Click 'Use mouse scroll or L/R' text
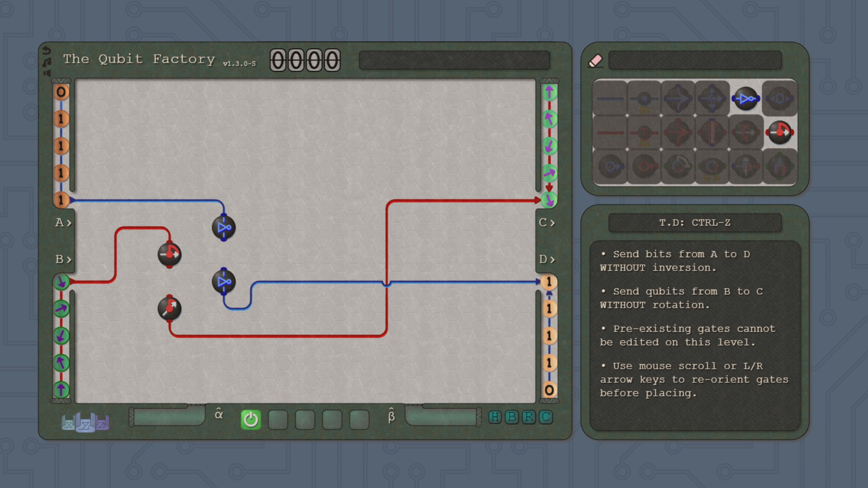 click(688, 366)
